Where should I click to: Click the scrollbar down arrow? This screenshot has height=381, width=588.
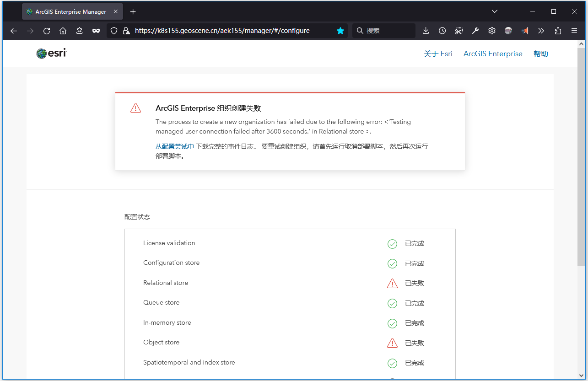point(581,375)
